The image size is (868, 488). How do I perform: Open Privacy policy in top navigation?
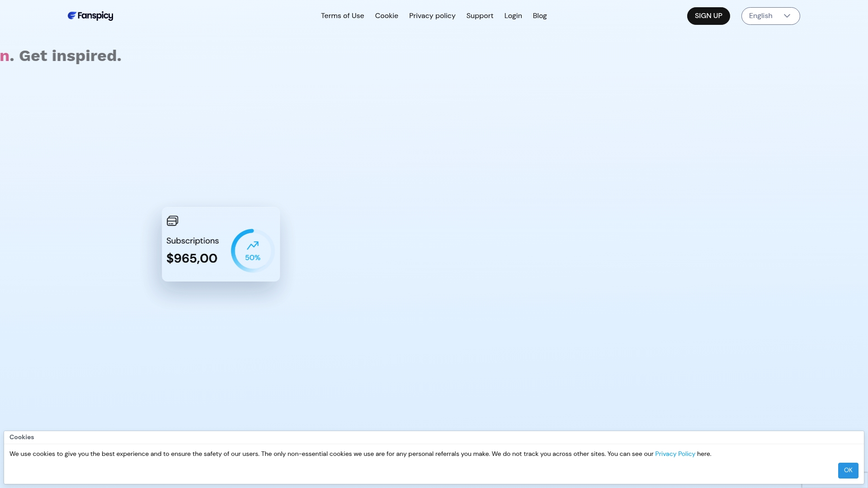click(432, 16)
